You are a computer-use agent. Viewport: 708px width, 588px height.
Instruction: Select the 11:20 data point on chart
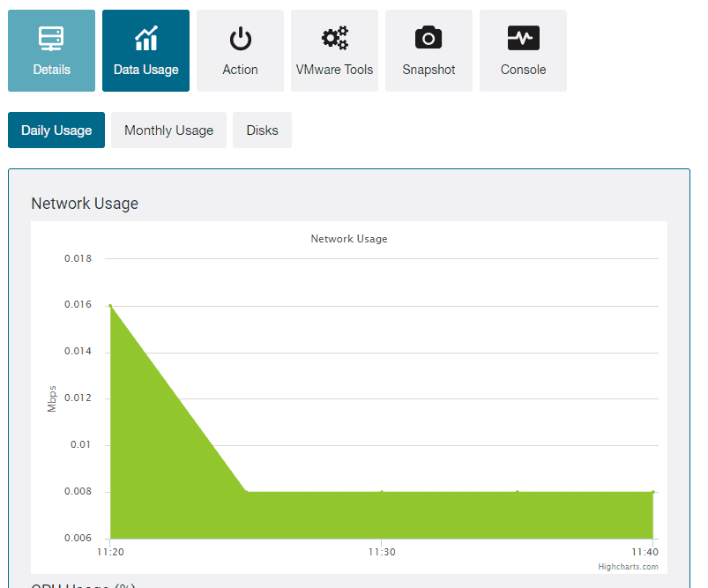tap(110, 306)
